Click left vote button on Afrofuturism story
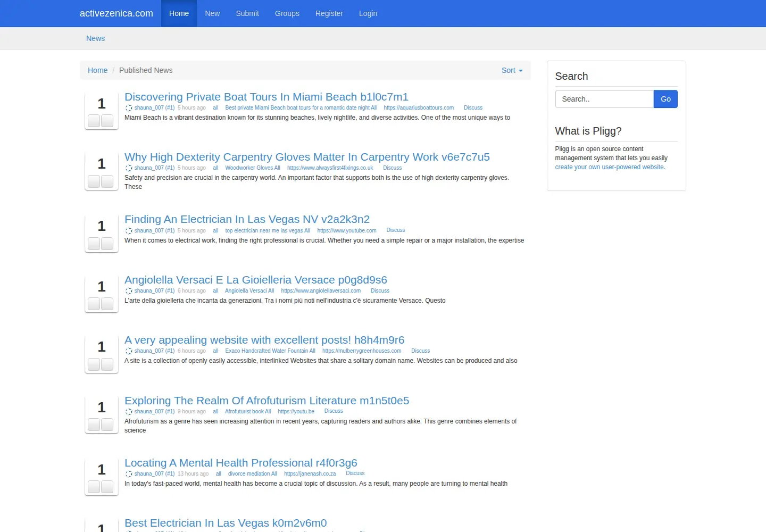The image size is (766, 532). [94, 425]
